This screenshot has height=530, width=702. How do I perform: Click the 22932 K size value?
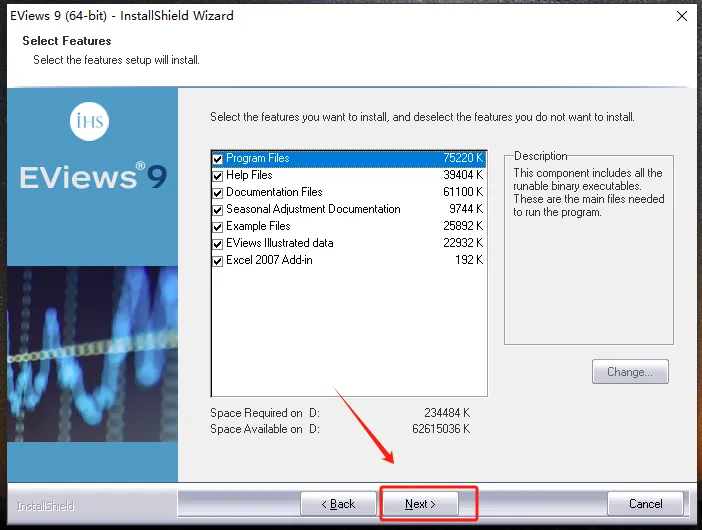463,243
